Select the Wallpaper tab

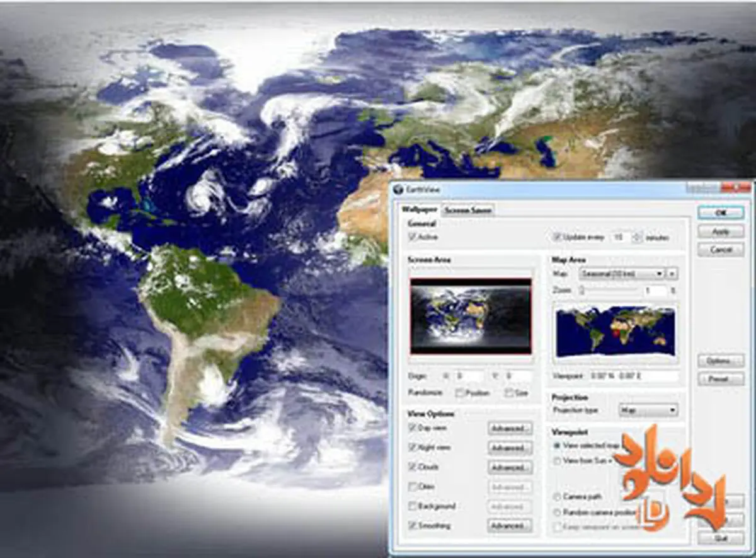[420, 209]
